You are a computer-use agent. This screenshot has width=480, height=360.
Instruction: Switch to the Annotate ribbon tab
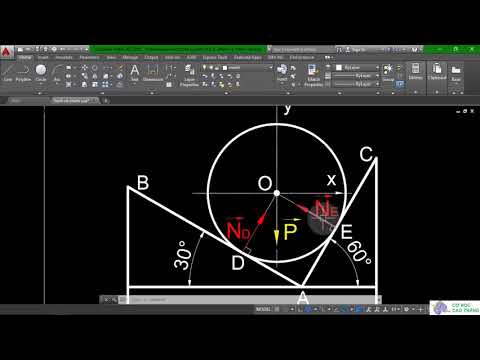click(64, 57)
